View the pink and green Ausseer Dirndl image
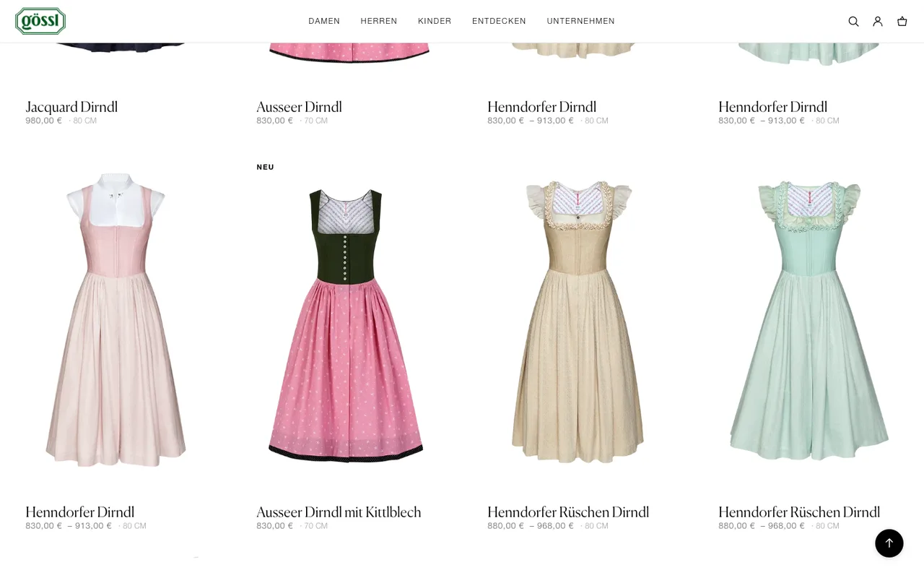The image size is (924, 578). click(x=346, y=325)
